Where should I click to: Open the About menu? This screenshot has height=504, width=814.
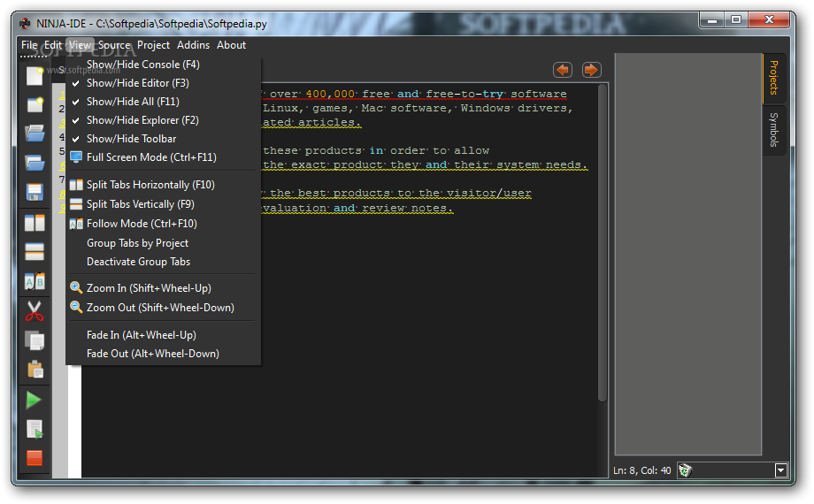231,45
